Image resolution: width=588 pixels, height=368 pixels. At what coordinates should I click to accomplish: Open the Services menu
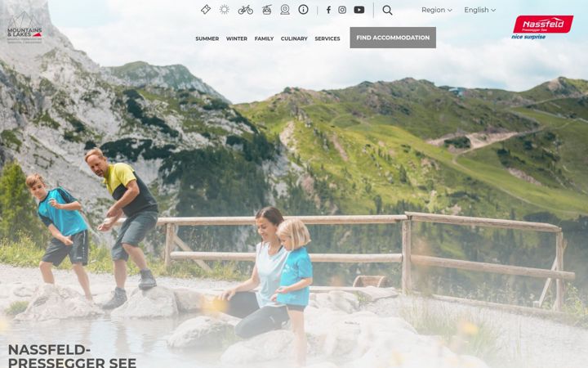327,38
